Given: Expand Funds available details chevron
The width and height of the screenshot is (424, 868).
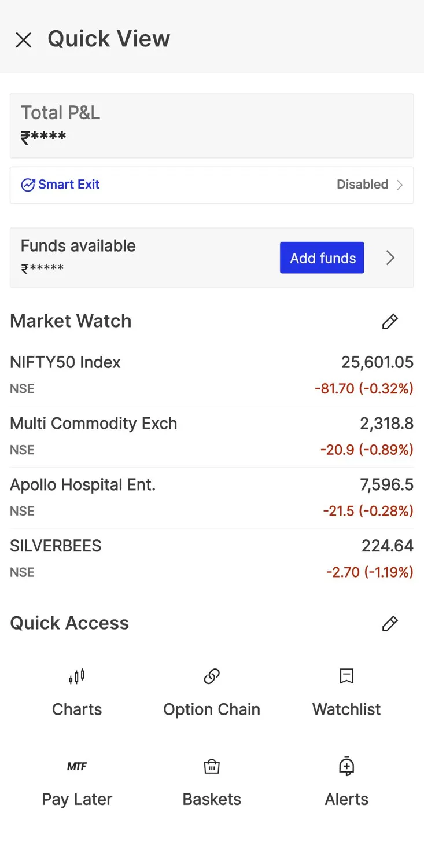Looking at the screenshot, I should click(390, 258).
